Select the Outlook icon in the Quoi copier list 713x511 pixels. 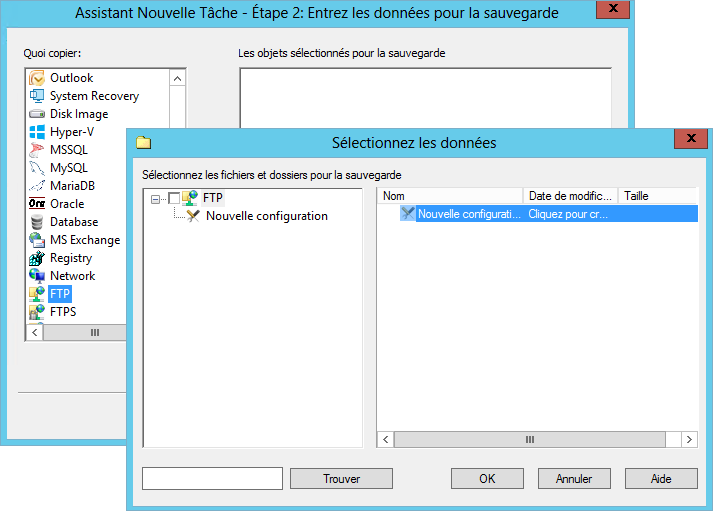(37, 78)
